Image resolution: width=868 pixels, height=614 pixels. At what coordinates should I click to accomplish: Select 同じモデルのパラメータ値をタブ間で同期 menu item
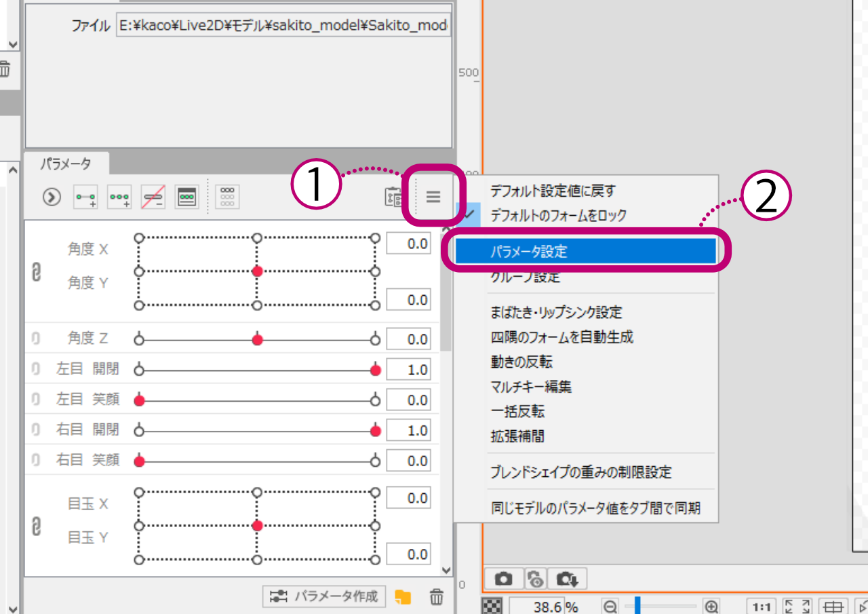(x=586, y=507)
